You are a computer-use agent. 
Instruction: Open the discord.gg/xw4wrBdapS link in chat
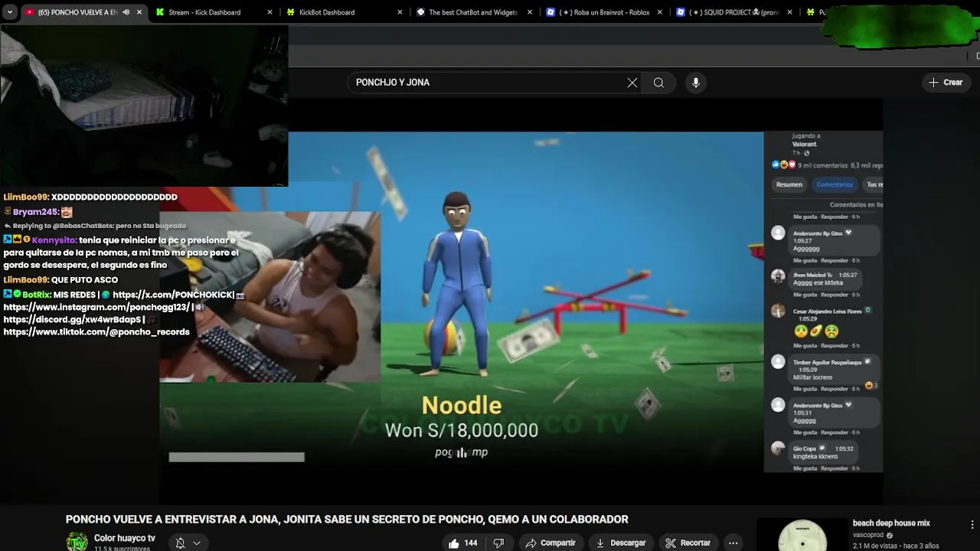pos(73,320)
